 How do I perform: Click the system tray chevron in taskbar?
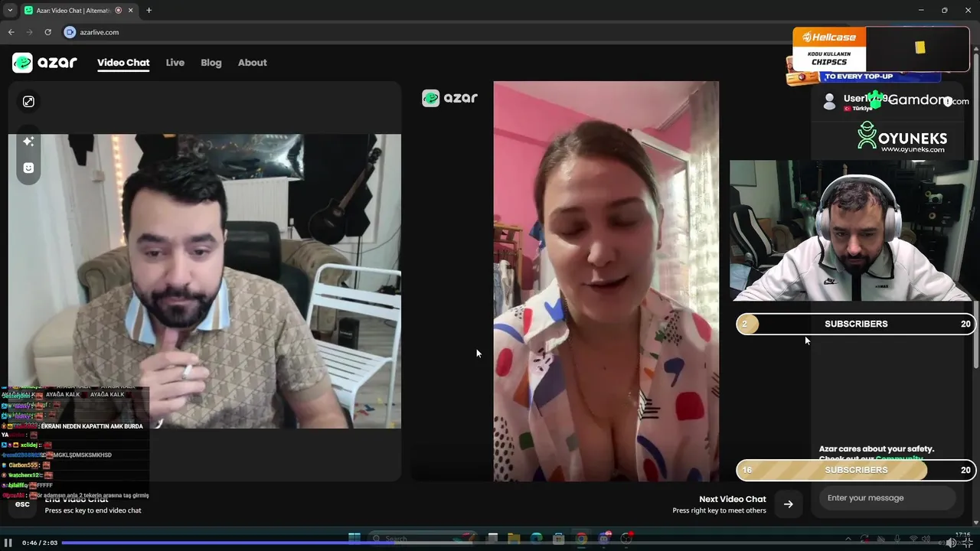(848, 539)
